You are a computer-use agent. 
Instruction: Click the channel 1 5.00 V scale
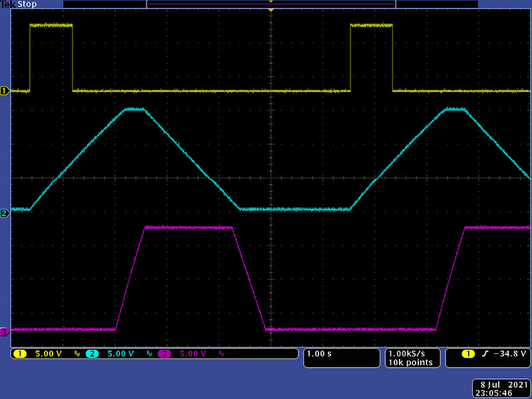tap(47, 354)
